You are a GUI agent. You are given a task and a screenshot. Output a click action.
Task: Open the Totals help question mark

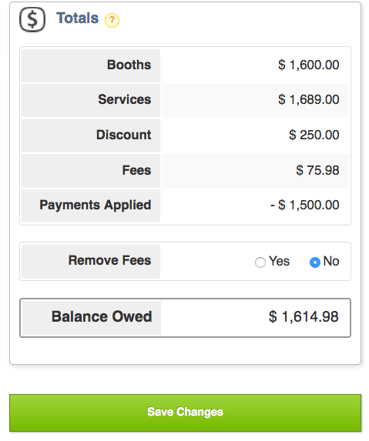tap(112, 20)
